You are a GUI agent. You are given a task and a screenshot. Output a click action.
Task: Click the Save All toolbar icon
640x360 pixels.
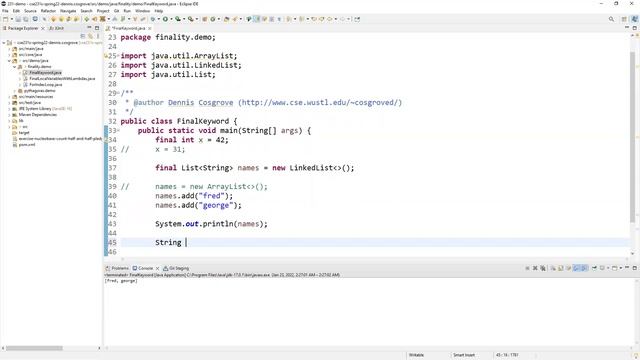click(x=25, y=19)
